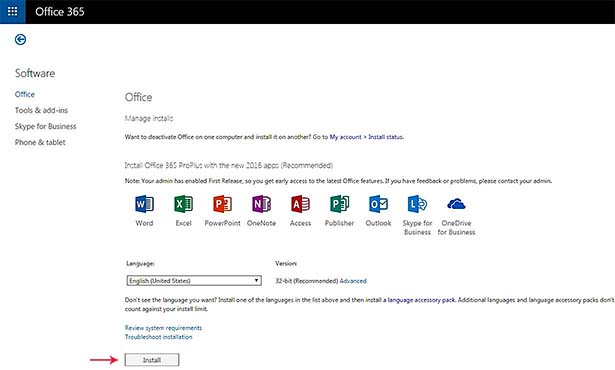Click the OneNote app icon
This screenshot has height=370, width=615.
tap(261, 204)
